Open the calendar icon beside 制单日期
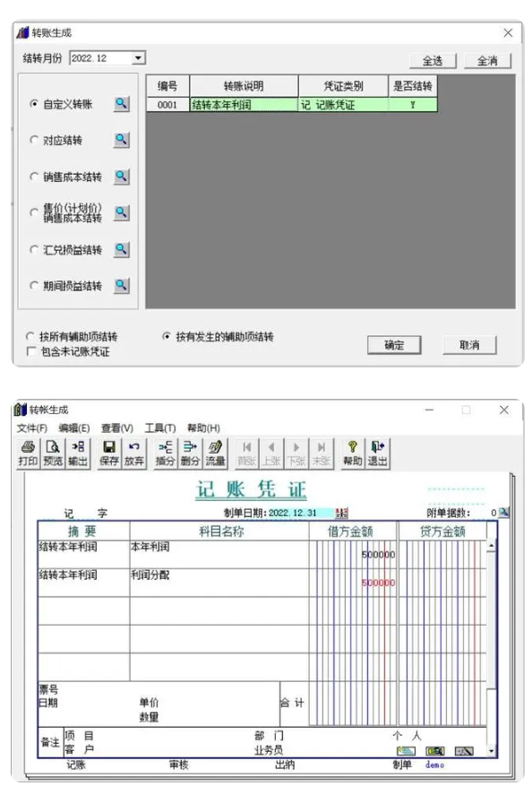The width and height of the screenshot is (532, 795). coord(341,513)
